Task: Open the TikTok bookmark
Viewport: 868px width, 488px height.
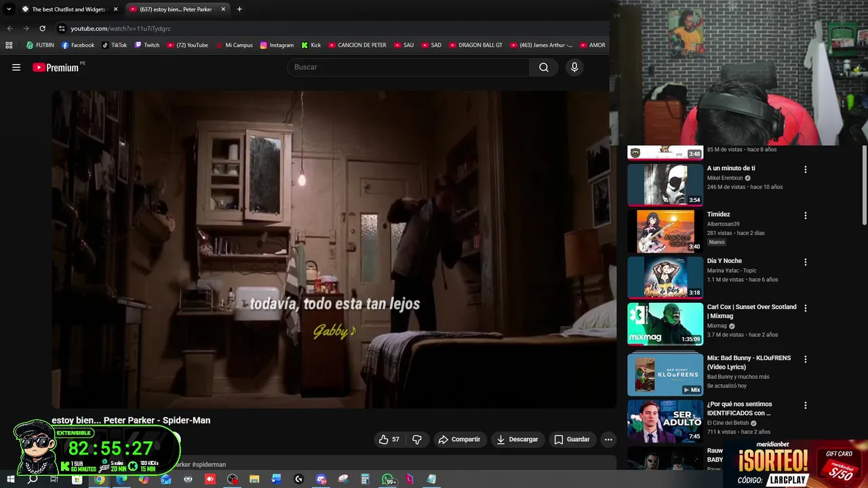Action: (115, 45)
